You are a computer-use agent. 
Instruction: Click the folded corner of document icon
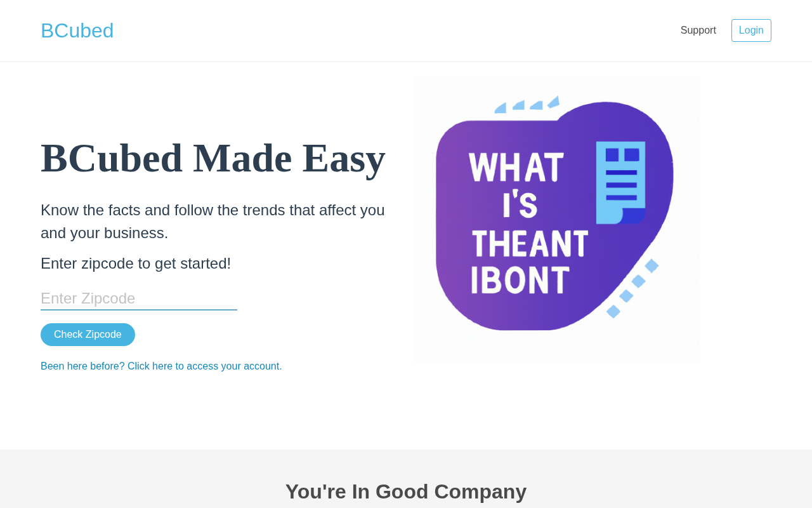click(633, 216)
